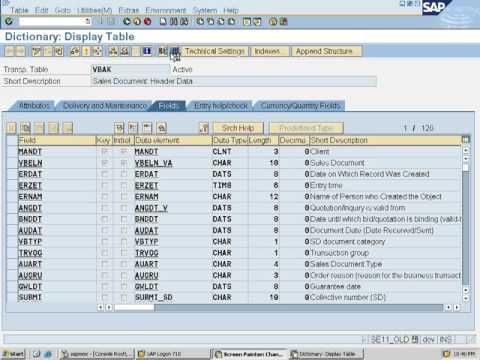
Task: Click the 'Sales Document Type' description cell
Action: coord(385,264)
